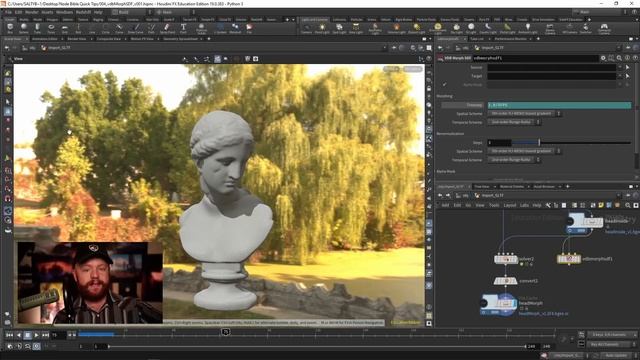Click the stop playback button
The width and height of the screenshot is (640, 360).
click(27, 335)
